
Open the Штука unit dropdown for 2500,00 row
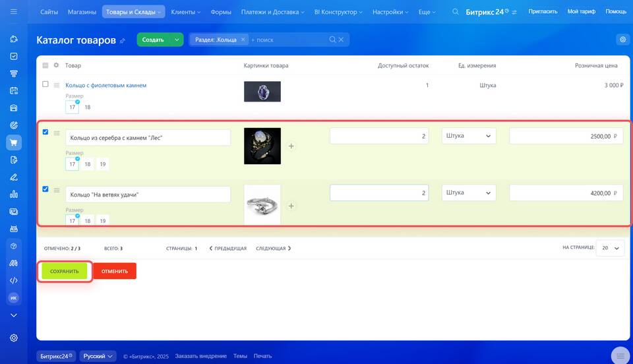click(x=468, y=136)
